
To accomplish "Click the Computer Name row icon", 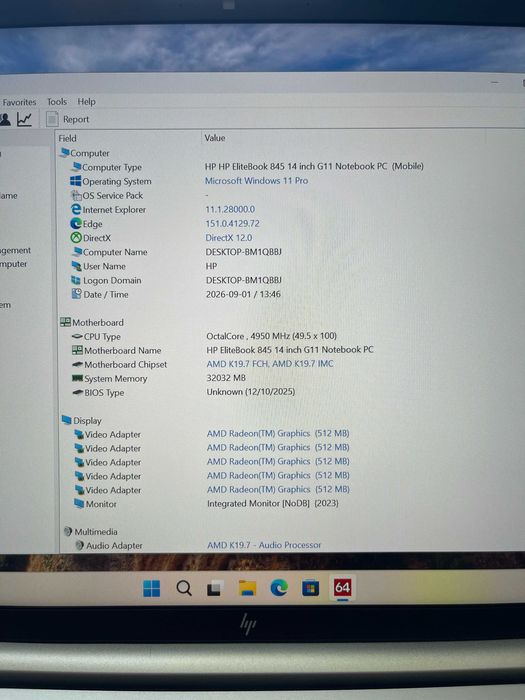I will [77, 252].
